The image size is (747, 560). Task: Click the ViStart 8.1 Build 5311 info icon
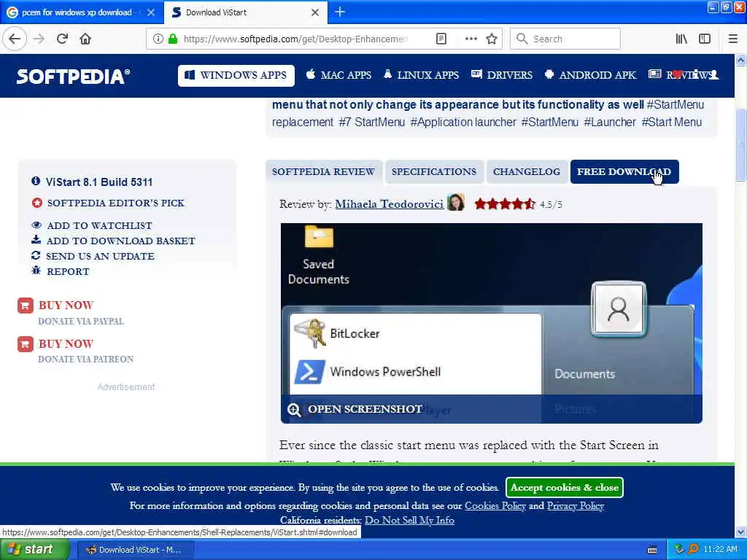36,181
